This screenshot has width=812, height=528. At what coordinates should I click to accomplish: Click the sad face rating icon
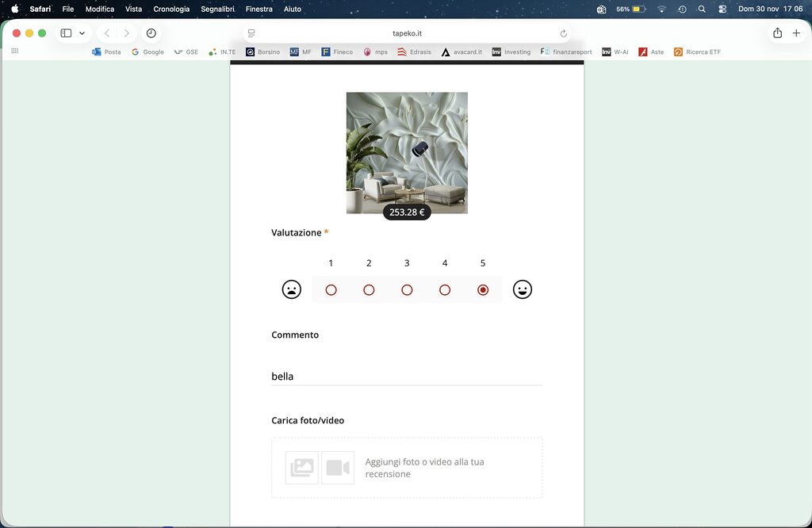click(x=292, y=290)
